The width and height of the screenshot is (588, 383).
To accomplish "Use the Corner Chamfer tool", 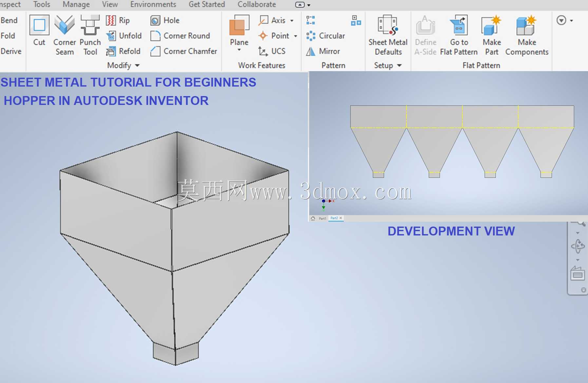I will (184, 51).
